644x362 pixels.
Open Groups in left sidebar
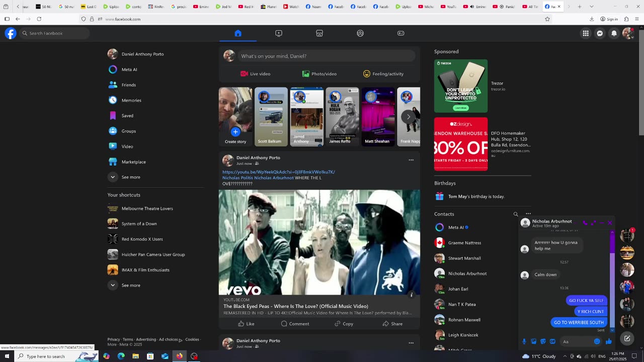(155, 131)
